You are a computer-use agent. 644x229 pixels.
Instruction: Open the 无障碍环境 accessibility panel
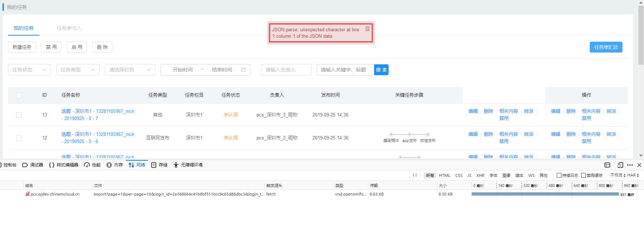tap(188, 165)
